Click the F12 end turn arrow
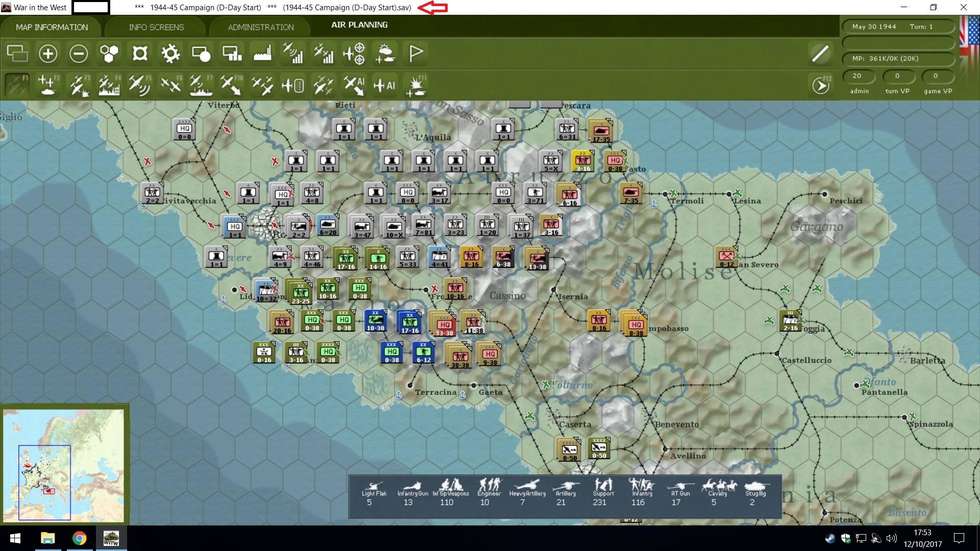Viewport: 980px width, 551px height. 821,85
